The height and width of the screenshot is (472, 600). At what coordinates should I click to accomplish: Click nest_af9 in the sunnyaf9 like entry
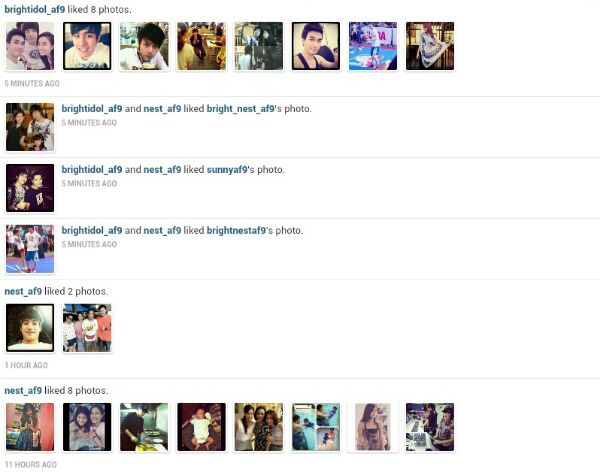(x=162, y=170)
